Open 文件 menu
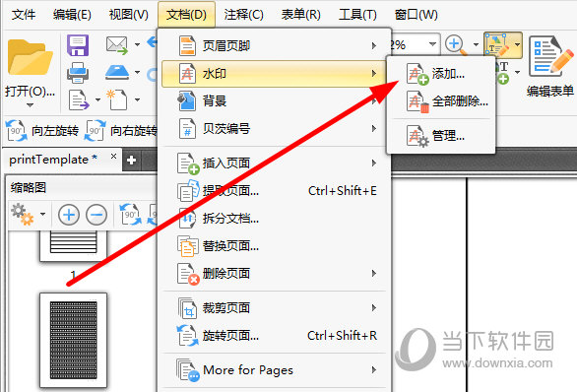577x392 pixels. [24, 15]
